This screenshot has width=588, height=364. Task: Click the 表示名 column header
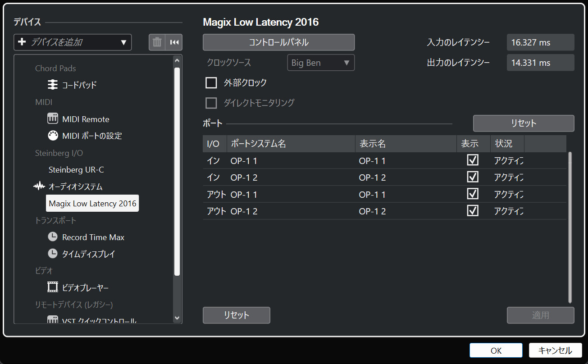coord(406,144)
